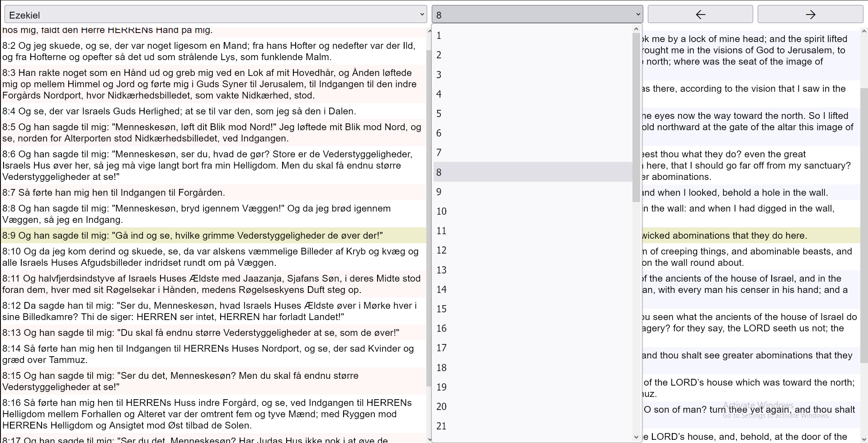
Task: Click Danish verse 8:5 text
Action: (x=213, y=132)
